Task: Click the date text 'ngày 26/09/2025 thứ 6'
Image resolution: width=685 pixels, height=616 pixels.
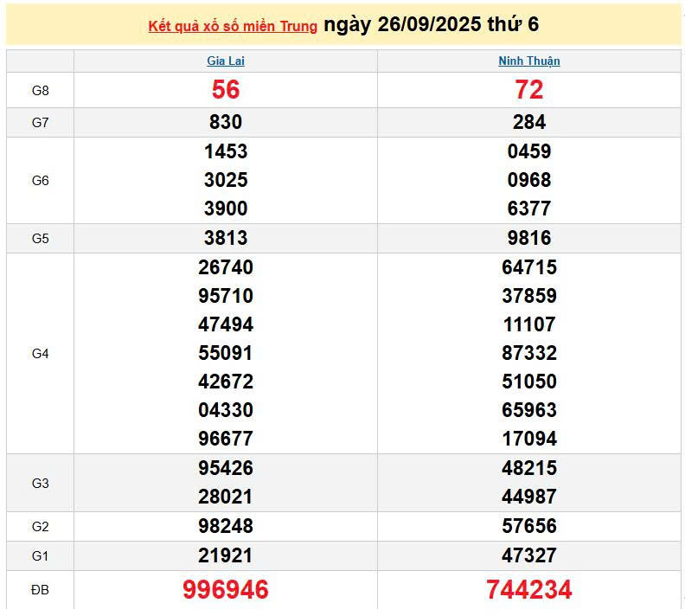Action: (x=432, y=24)
